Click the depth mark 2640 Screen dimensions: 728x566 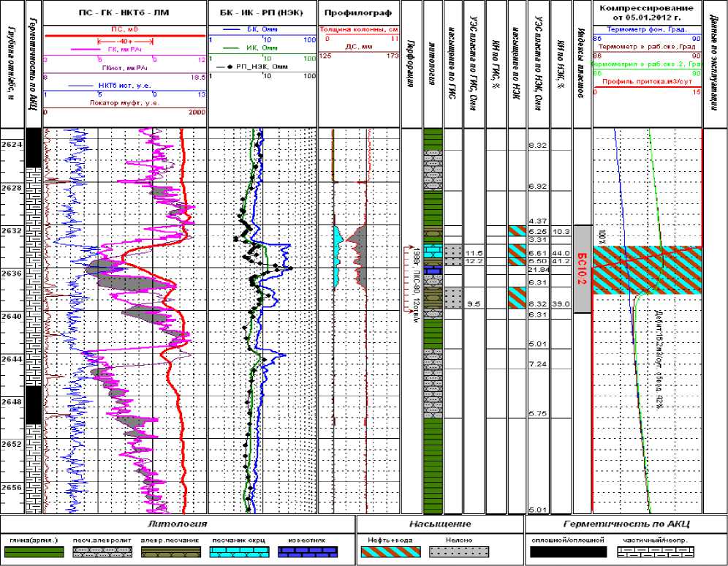tap(12, 316)
